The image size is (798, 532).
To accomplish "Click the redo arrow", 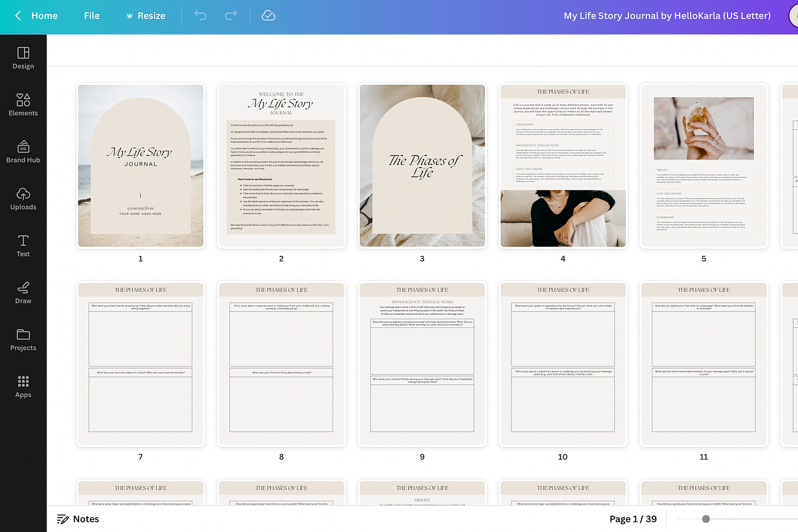I will tap(231, 15).
